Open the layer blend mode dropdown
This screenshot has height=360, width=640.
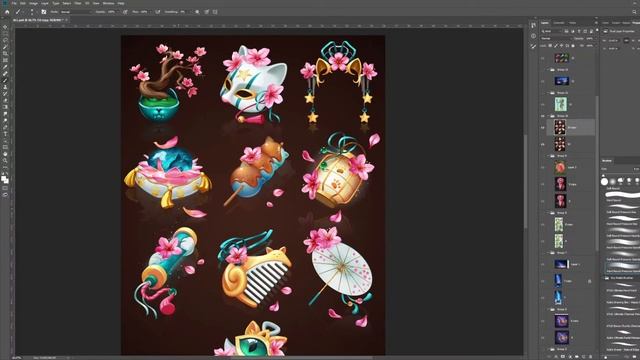coord(556,38)
